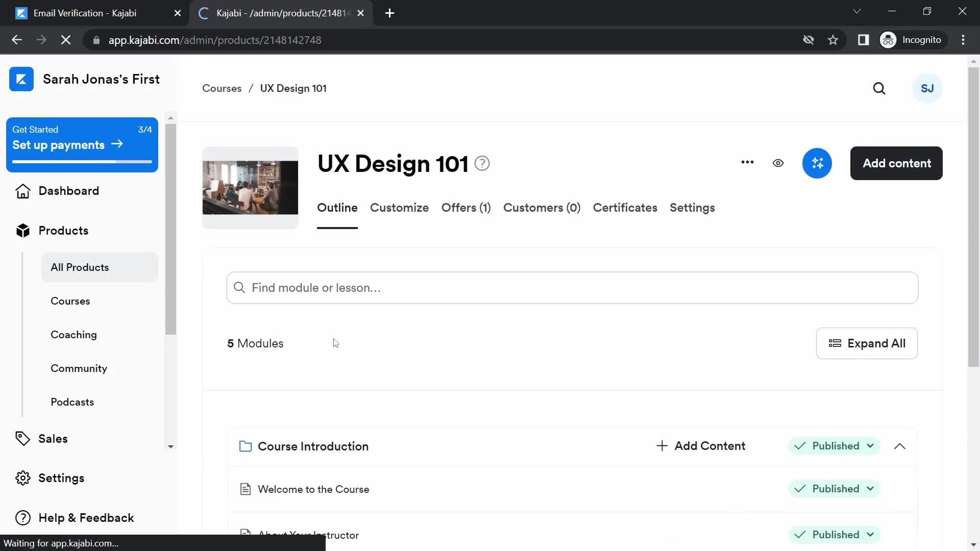Click the help question mark beside UX Design 101
This screenshot has height=551, width=980.
[x=482, y=163]
